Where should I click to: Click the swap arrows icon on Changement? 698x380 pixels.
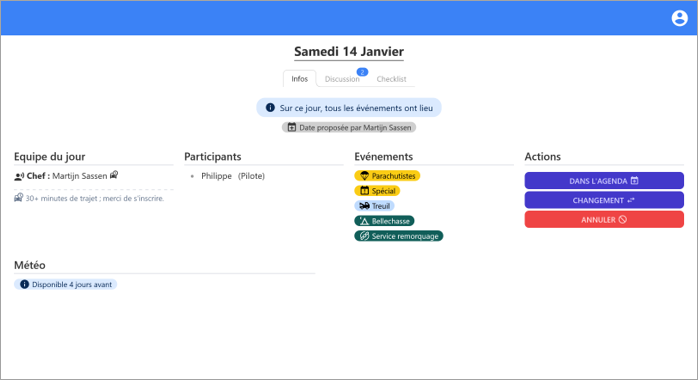631,201
